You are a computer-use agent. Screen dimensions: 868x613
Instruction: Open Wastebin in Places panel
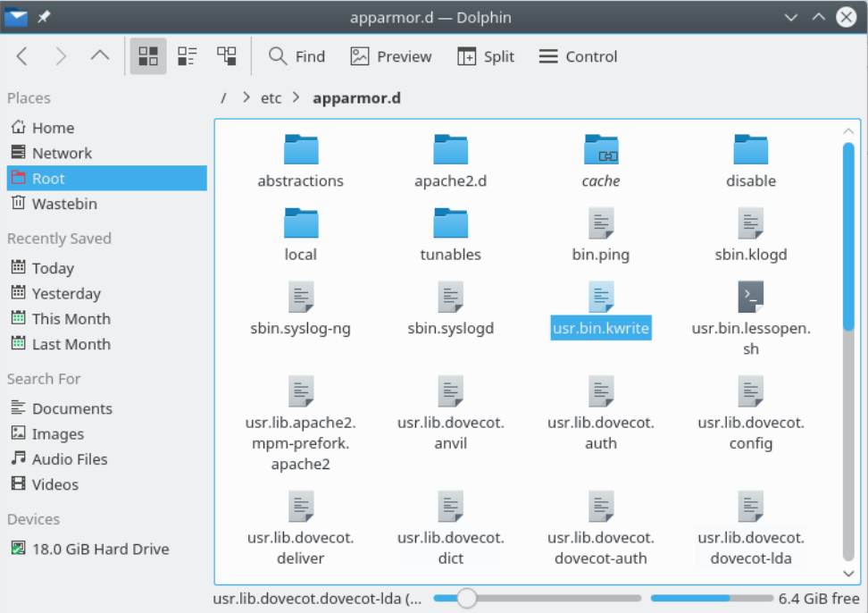pyautogui.click(x=107, y=204)
